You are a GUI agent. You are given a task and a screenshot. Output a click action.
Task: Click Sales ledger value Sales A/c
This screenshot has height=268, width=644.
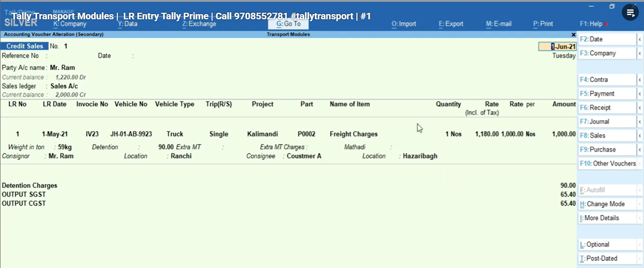tap(64, 86)
